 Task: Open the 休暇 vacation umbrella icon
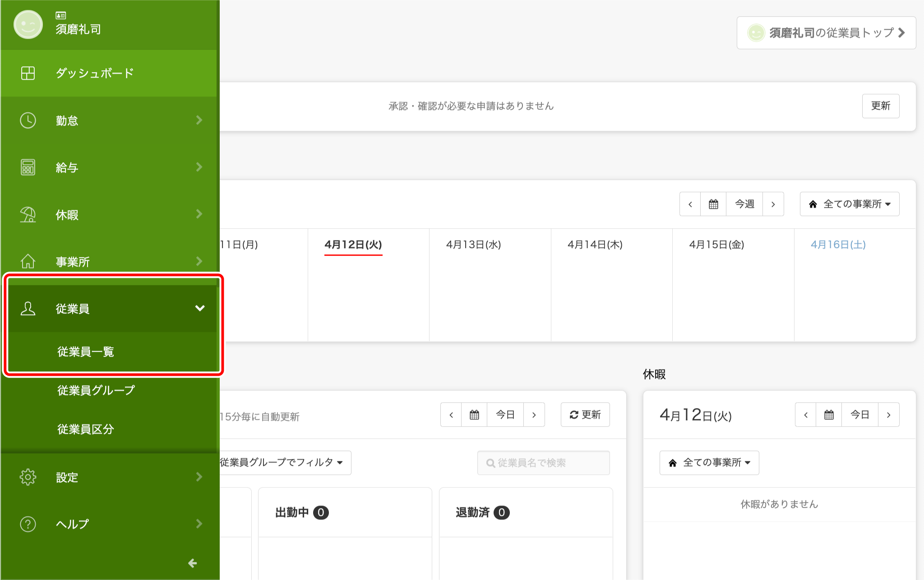click(x=28, y=214)
